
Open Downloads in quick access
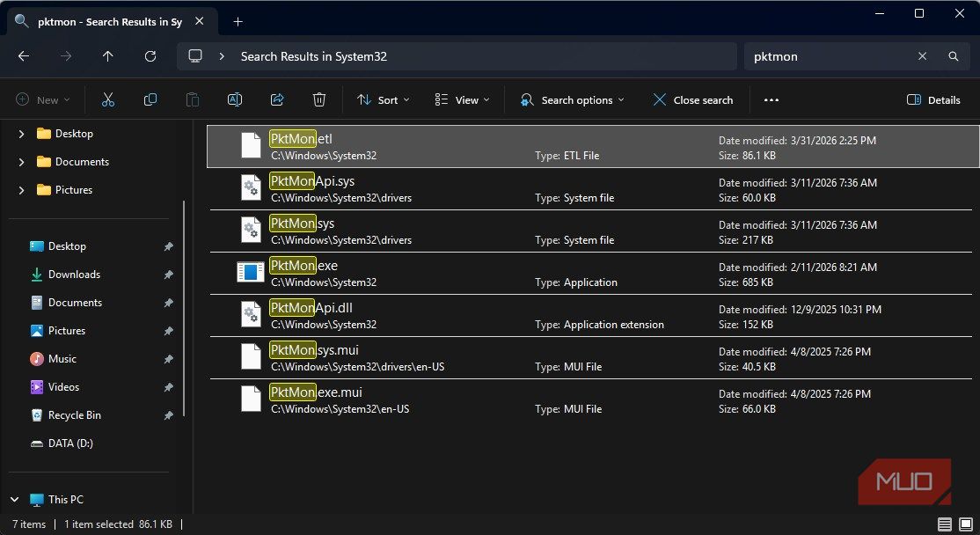click(x=74, y=275)
